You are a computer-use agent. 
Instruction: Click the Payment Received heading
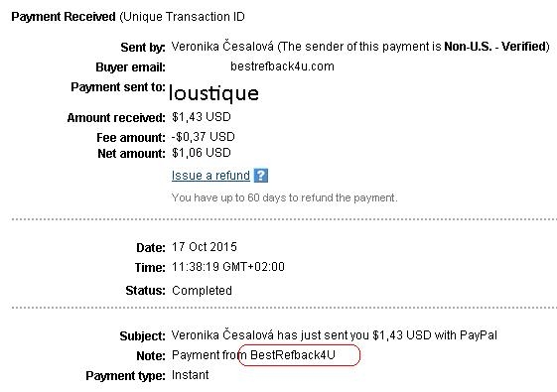coord(64,17)
